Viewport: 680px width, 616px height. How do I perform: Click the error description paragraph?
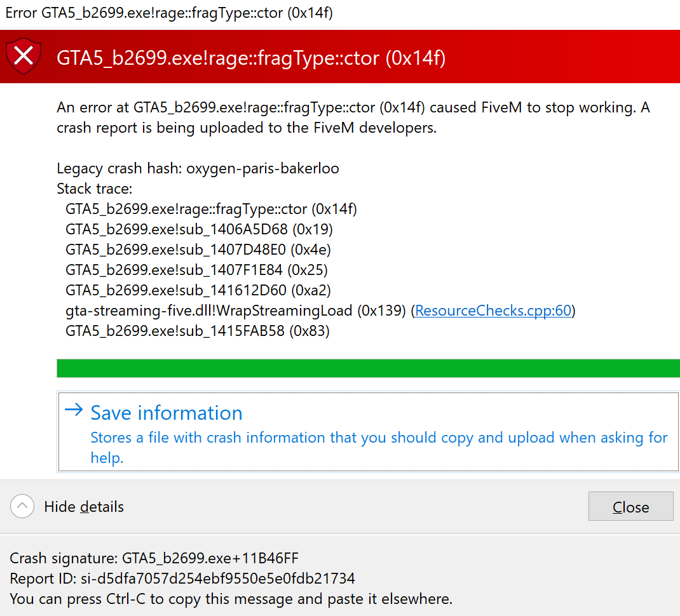pos(353,117)
